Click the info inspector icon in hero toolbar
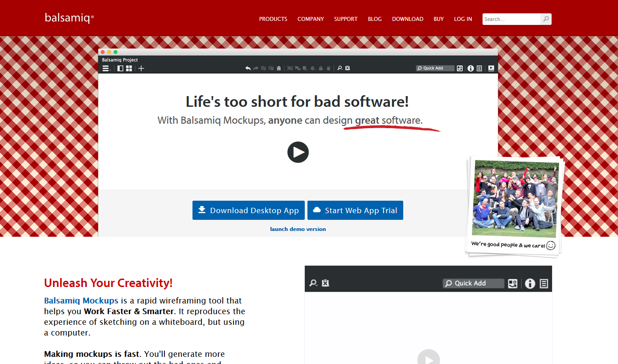Screen dimensions: 618x364 coord(471,69)
